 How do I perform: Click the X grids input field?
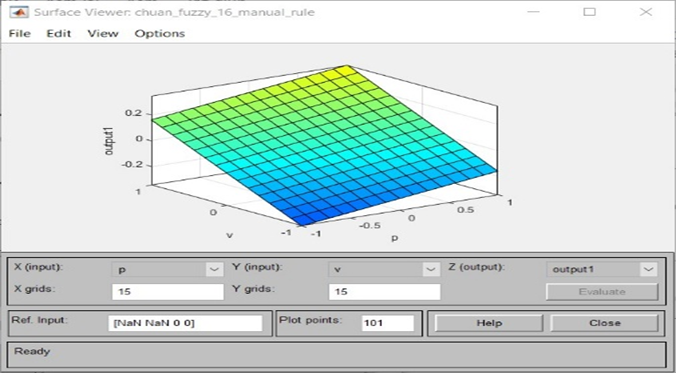click(168, 292)
